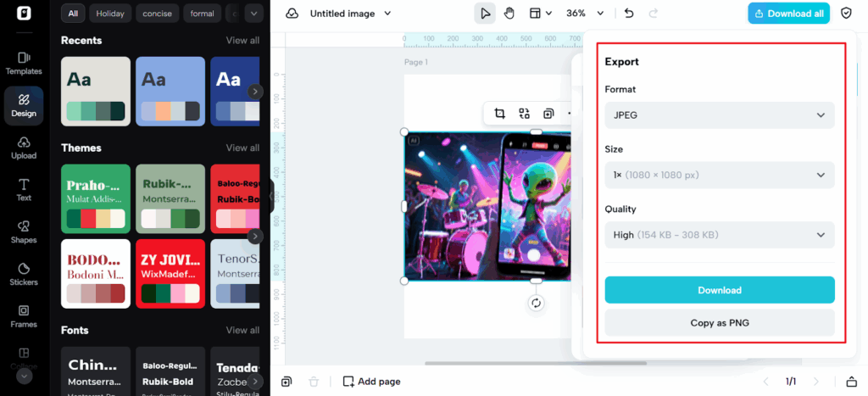Click the shield icon at top right
This screenshot has height=396, width=868.
pyautogui.click(x=846, y=14)
